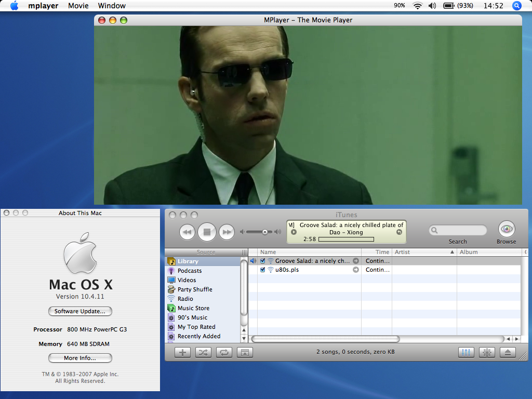Viewport: 532px width, 399px height.
Task: Click the now-playing speaker icon in Groove Salad row
Action: (x=253, y=261)
